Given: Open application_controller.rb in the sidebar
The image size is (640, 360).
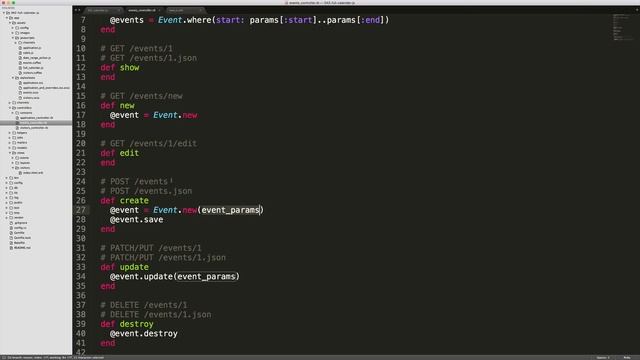Looking at the screenshot, I should coord(36,118).
